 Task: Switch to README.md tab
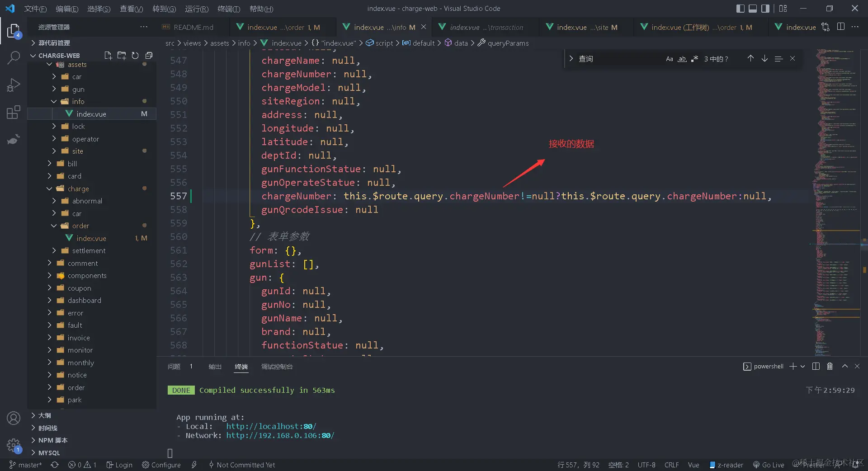point(193,27)
